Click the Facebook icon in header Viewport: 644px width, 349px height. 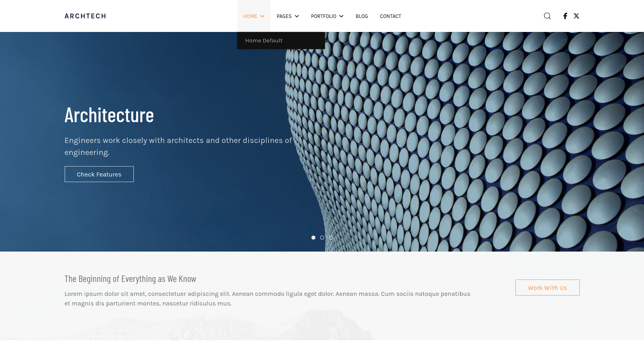(565, 16)
